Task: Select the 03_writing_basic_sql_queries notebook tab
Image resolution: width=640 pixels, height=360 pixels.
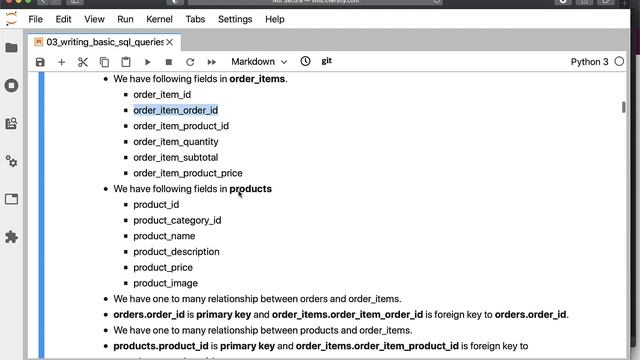Action: coord(104,42)
